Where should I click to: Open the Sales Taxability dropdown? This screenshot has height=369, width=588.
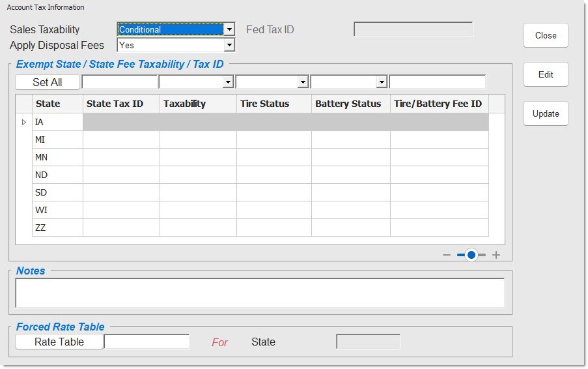tap(229, 30)
